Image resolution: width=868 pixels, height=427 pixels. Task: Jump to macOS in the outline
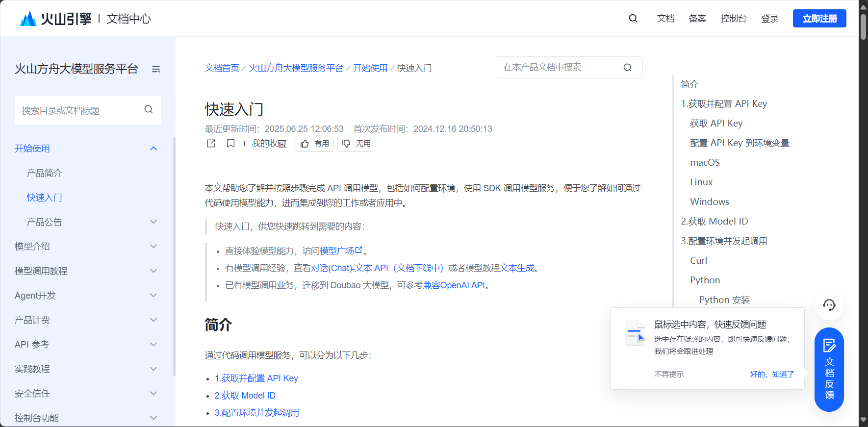pyautogui.click(x=705, y=163)
